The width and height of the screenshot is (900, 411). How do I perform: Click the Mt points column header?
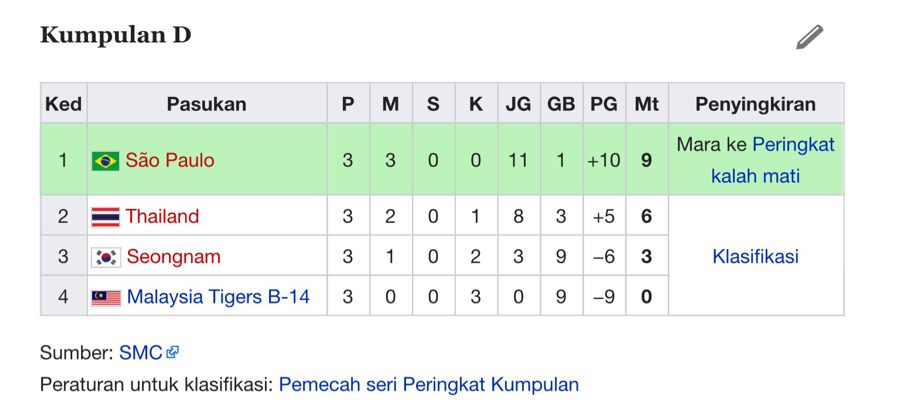coord(646,104)
